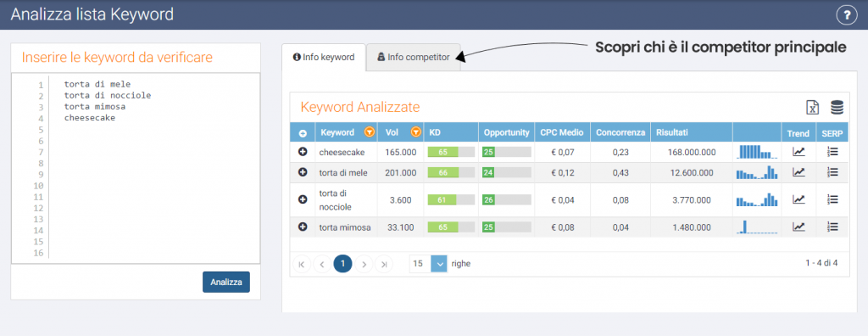Viewport: 868px width, 336px height.
Task: Click torta di nocciole volume bar chart
Action: 757,199
